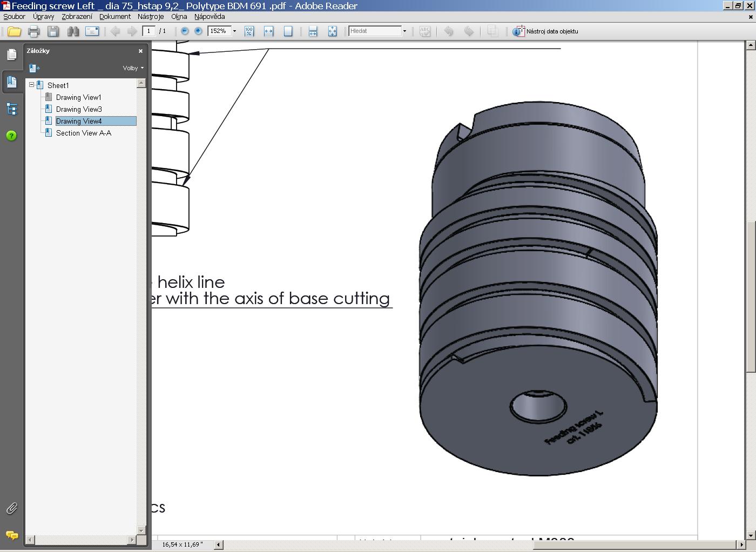Open the Pages panel in sidebar

(x=11, y=55)
